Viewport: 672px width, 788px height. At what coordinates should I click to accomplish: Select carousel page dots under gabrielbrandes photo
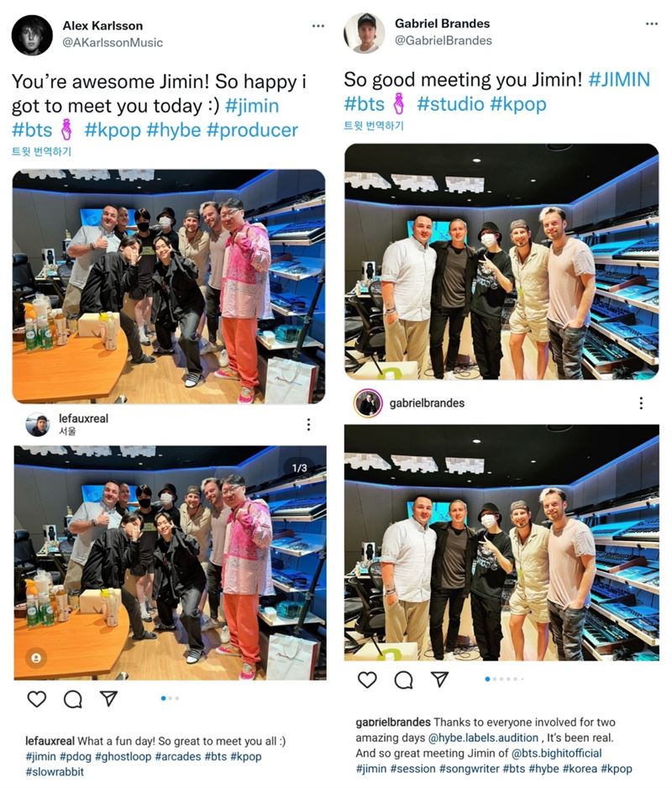tap(504, 679)
